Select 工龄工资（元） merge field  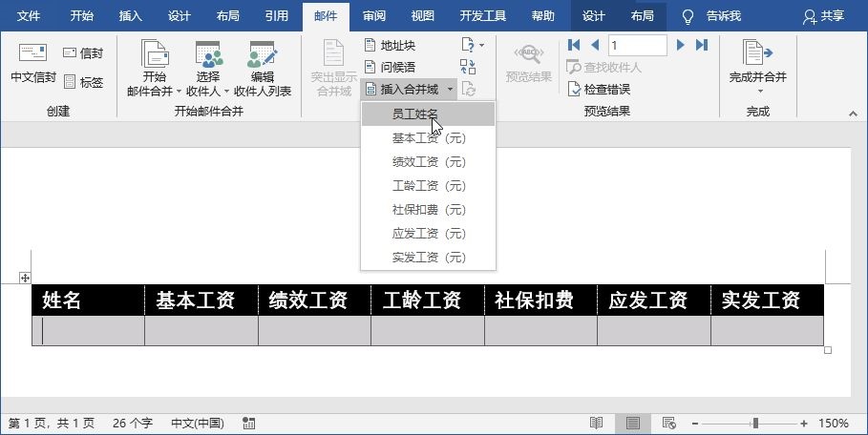coord(428,186)
